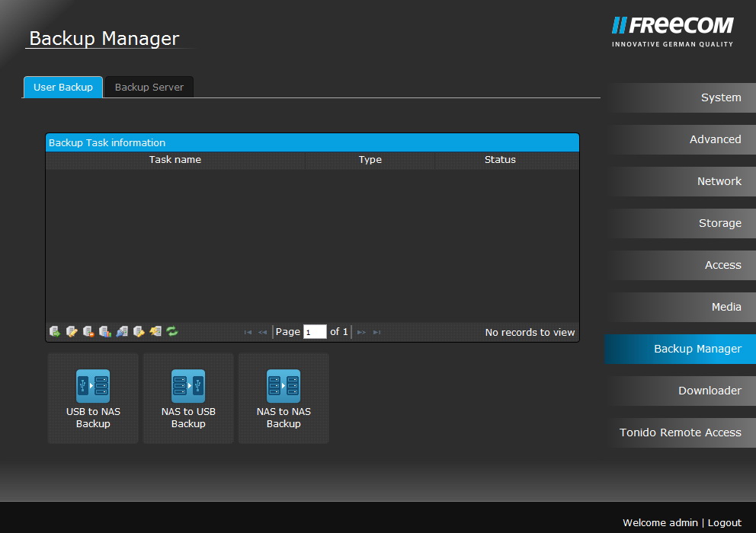Click the pencil edit task icon
This screenshot has width=756, height=533.
[x=72, y=331]
